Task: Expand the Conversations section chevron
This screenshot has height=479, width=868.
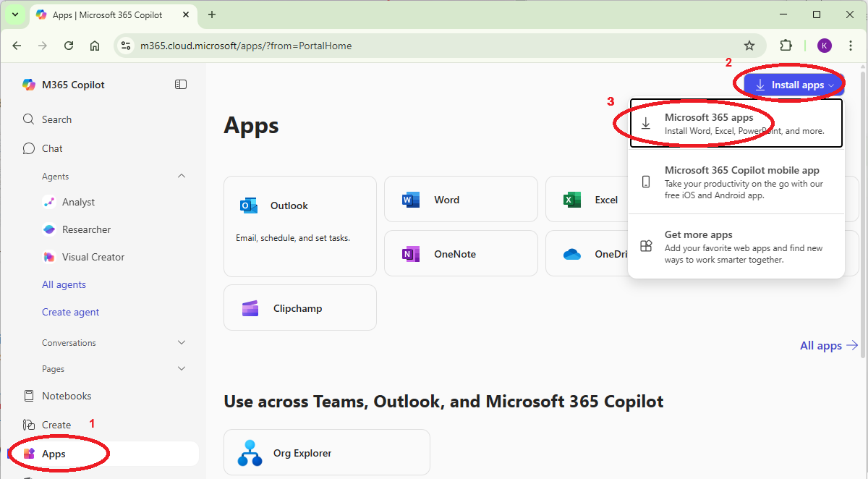Action: coord(182,342)
